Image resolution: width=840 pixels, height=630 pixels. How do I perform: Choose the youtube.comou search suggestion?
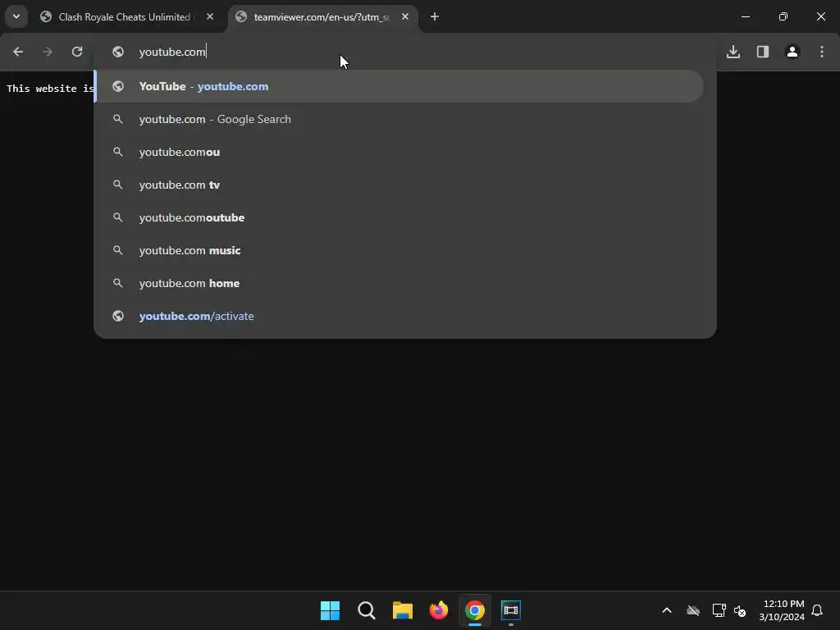399,152
